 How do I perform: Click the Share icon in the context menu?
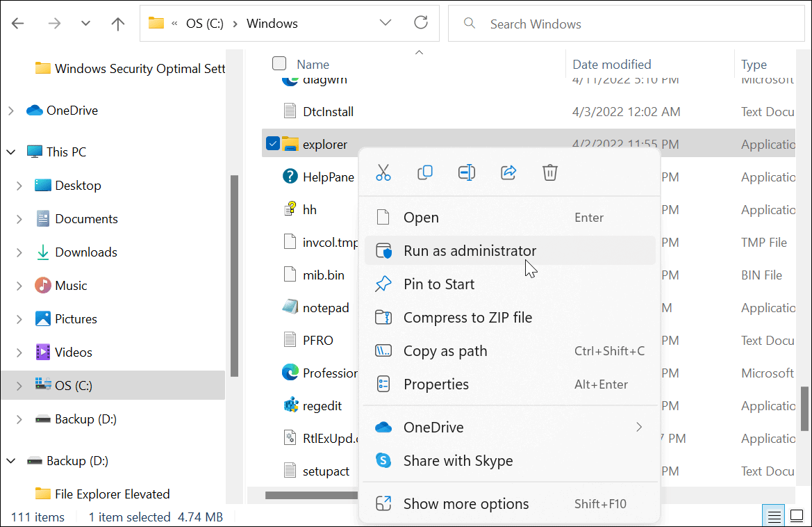click(x=508, y=172)
